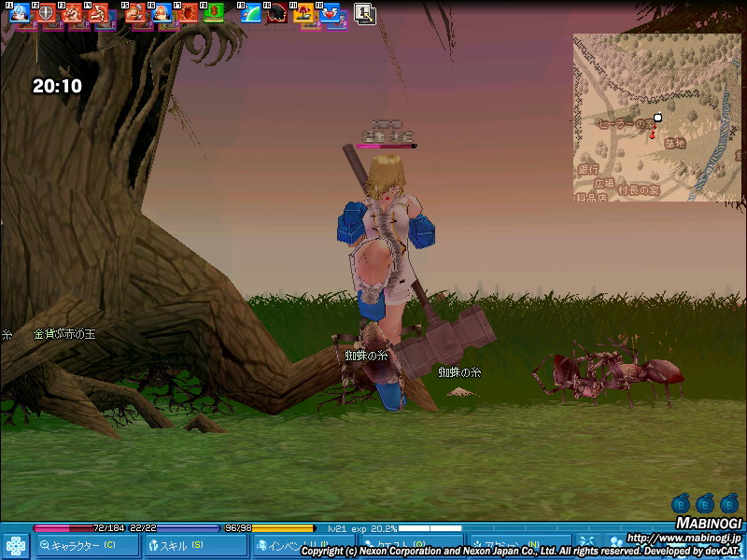This screenshot has width=747, height=560.
Task: Click ヒーラーの家 label on the minimap
Action: click(627, 124)
